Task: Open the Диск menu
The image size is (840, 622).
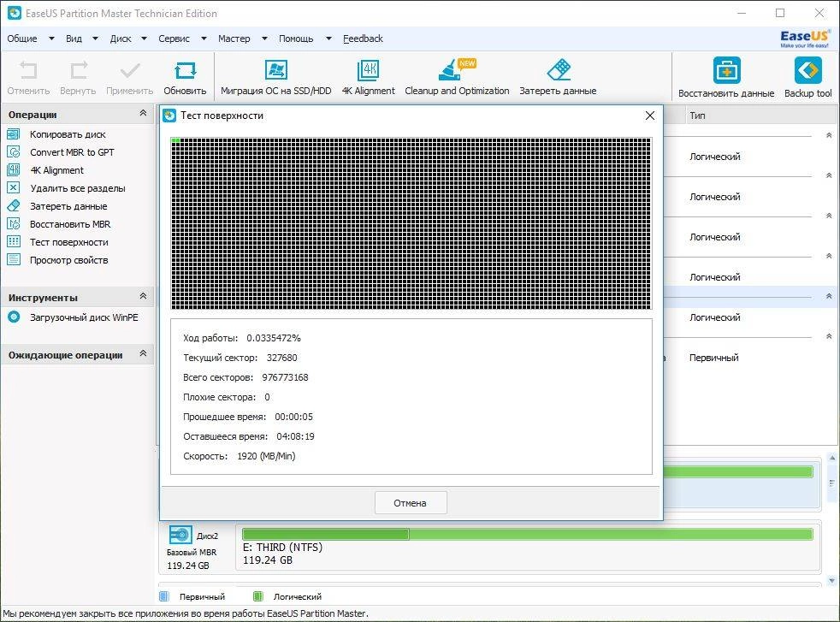Action: (x=121, y=39)
